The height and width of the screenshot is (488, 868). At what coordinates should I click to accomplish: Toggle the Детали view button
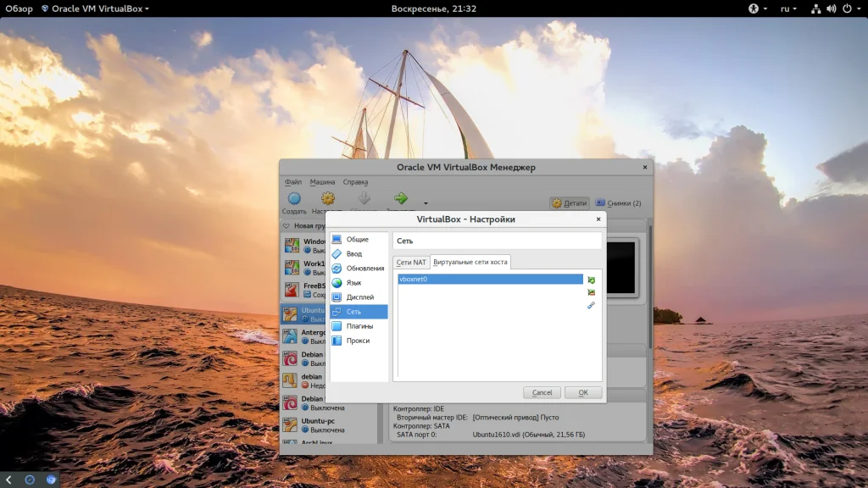[x=570, y=203]
